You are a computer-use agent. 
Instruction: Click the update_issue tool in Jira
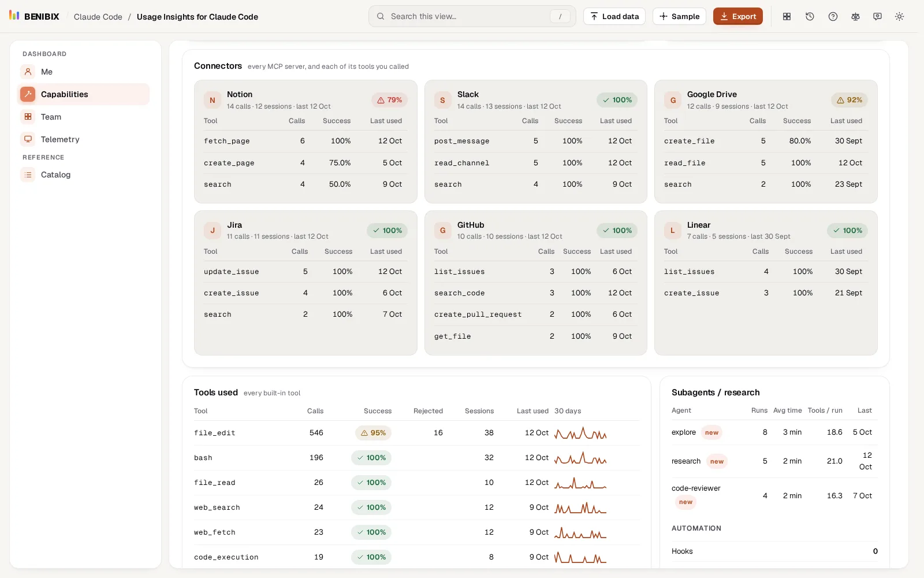(232, 272)
